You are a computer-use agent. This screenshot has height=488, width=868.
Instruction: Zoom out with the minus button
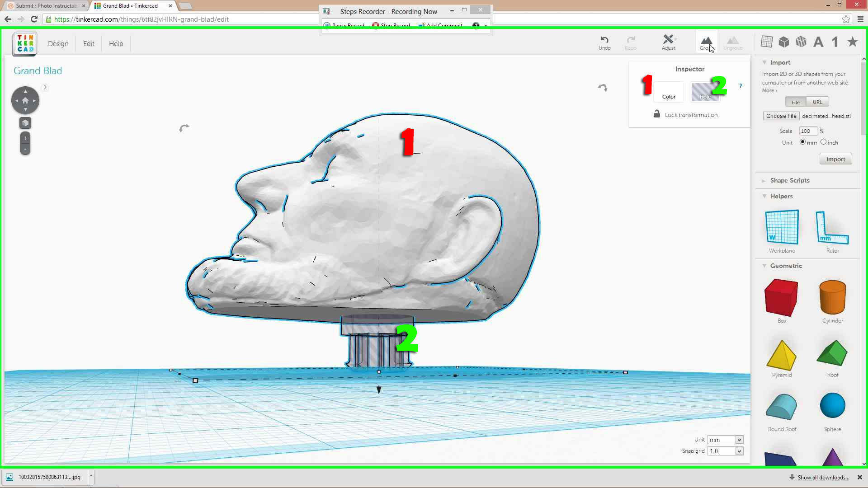pos(25,149)
